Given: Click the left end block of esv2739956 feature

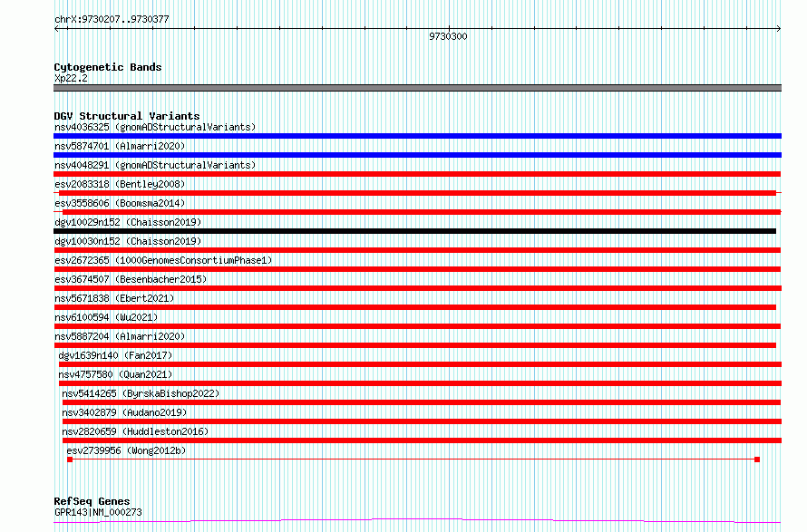Looking at the screenshot, I should pyautogui.click(x=70, y=459).
